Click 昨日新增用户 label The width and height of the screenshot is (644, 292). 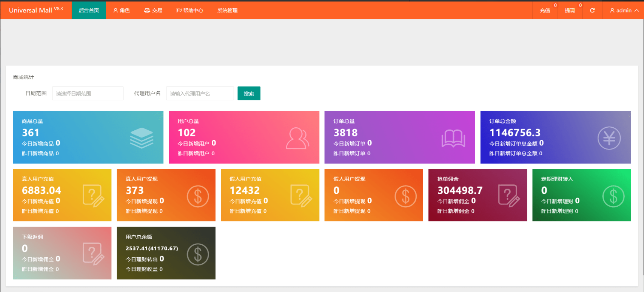tap(194, 153)
